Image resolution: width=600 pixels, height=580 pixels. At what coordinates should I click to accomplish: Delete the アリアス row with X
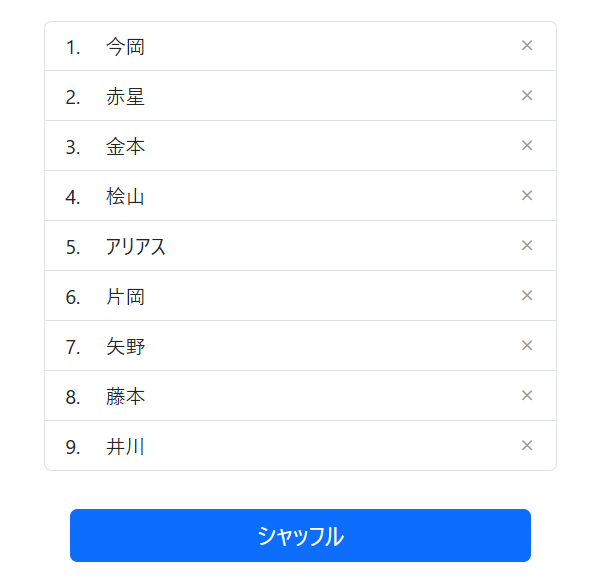527,246
